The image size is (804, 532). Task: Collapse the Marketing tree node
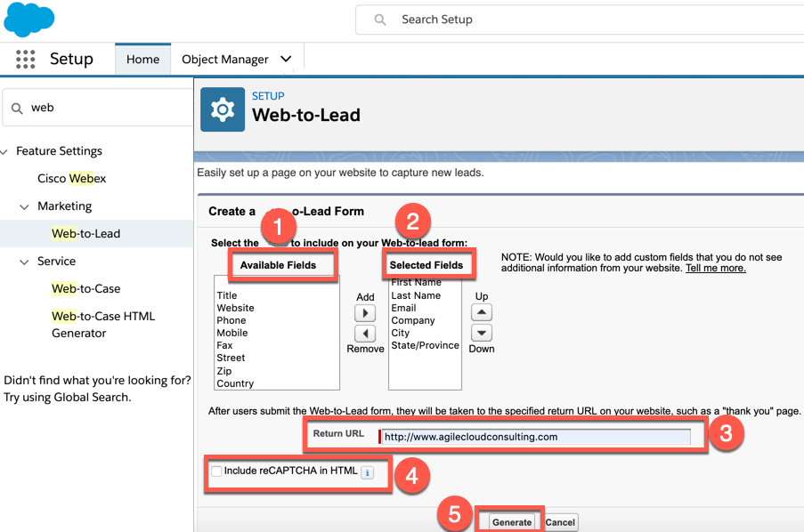point(24,206)
